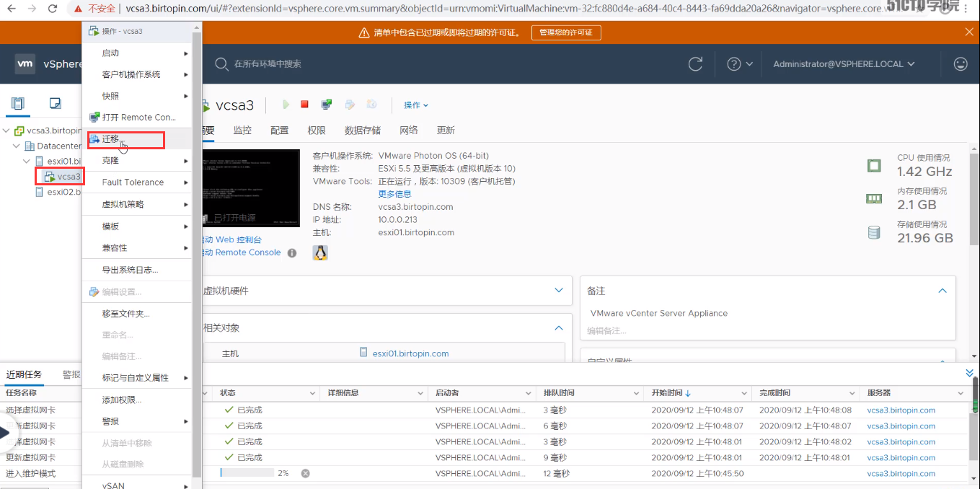The image size is (980, 489).
Task: Open the help question mark menu
Action: coord(740,63)
